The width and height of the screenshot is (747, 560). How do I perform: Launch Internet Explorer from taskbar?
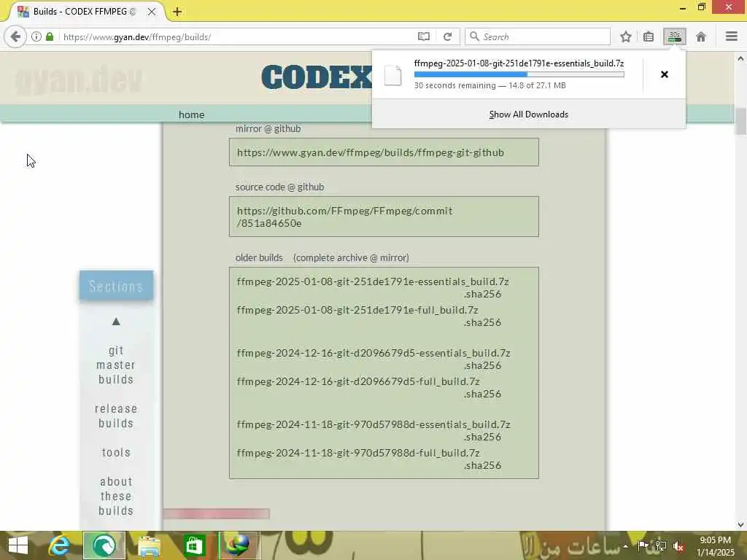pos(59,545)
